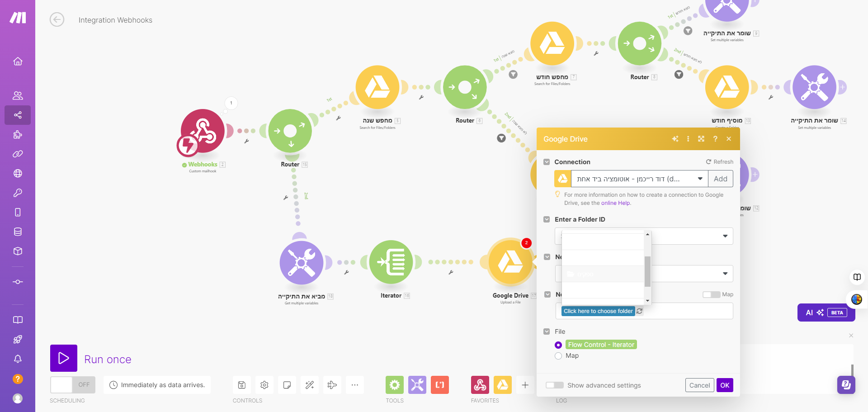Open the Iterator module on canvas
This screenshot has height=412, width=868.
[x=391, y=262]
